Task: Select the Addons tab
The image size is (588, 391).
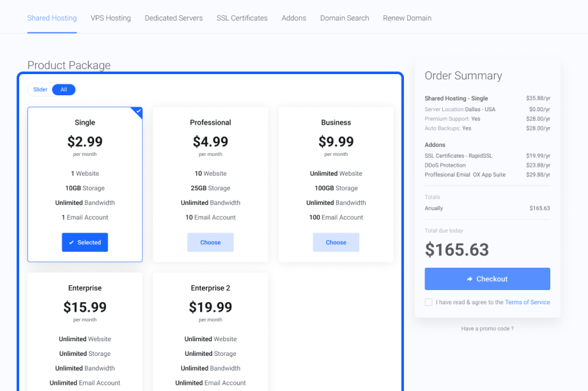Action: 293,18
